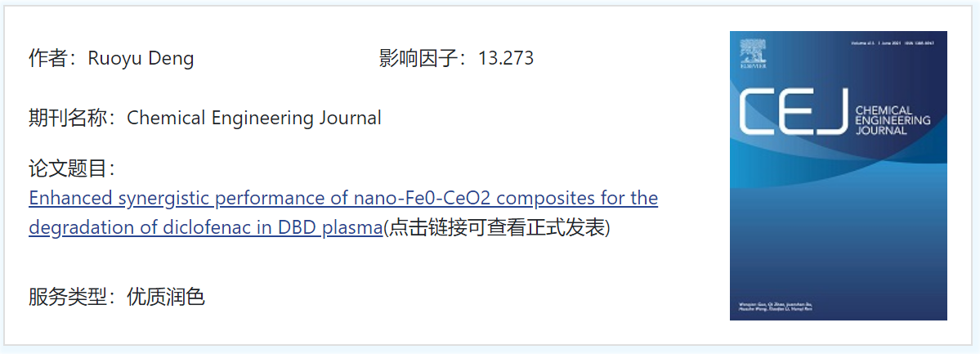Click the 服务类型 label

pyautogui.click(x=68, y=297)
